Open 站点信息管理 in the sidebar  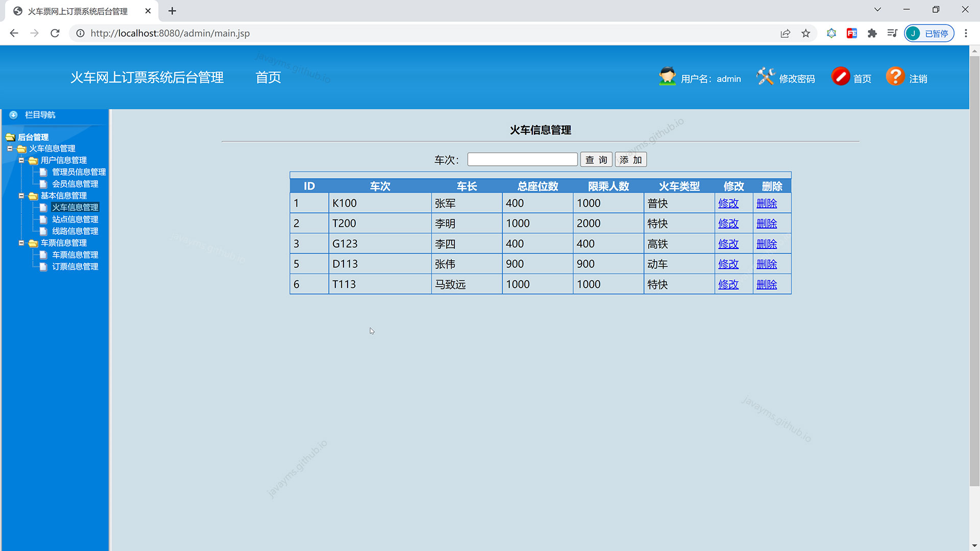75,219
